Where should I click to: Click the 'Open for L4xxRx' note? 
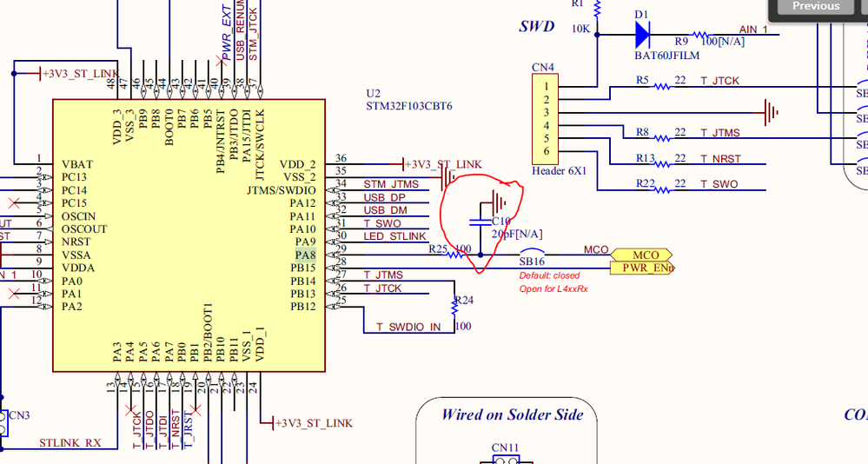pos(553,289)
